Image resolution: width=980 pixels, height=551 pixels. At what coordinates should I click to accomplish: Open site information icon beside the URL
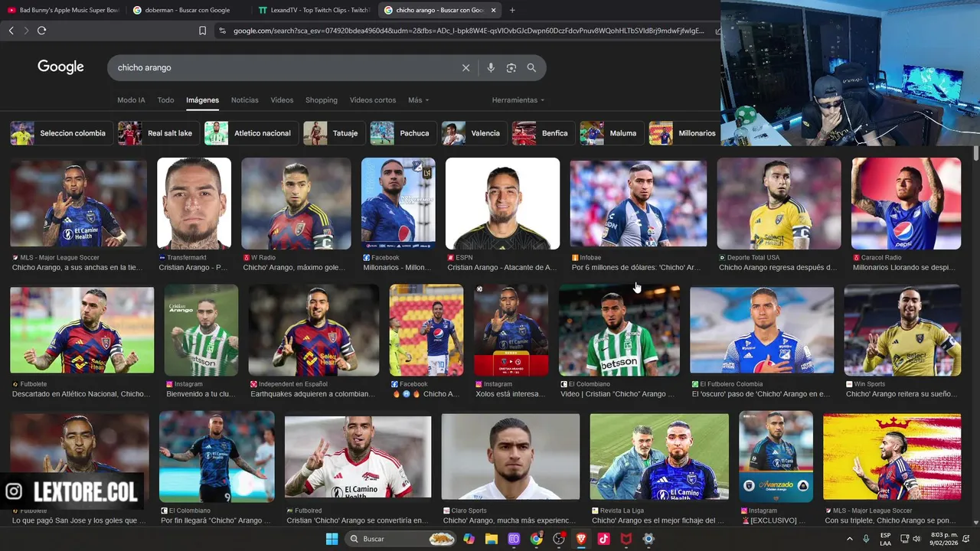pos(222,31)
